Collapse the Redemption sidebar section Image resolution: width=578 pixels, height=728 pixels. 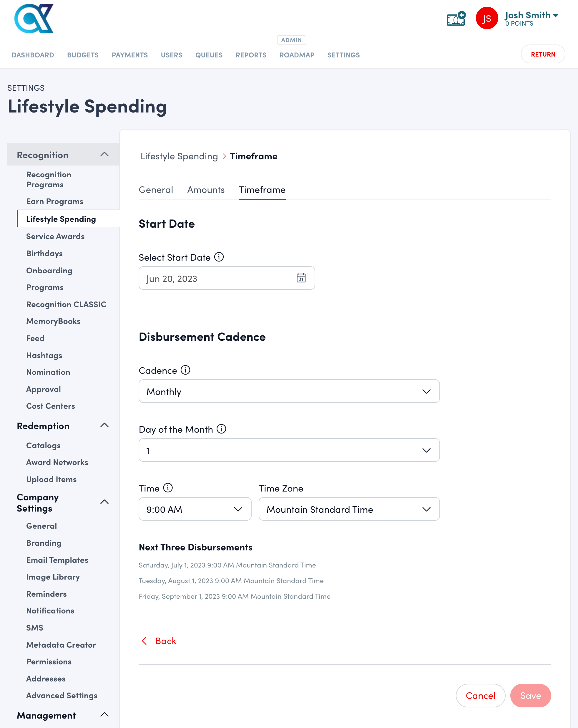[x=104, y=426]
